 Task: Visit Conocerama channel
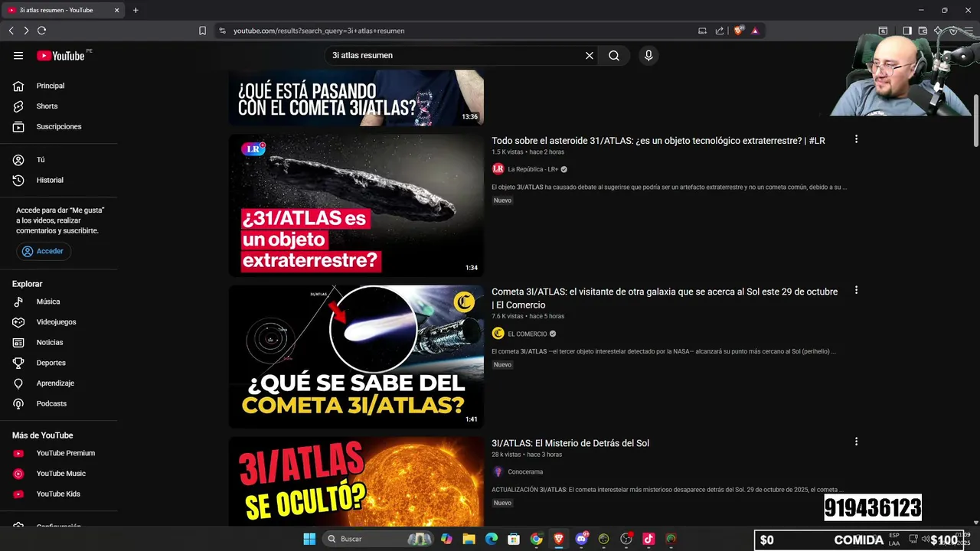525,472
